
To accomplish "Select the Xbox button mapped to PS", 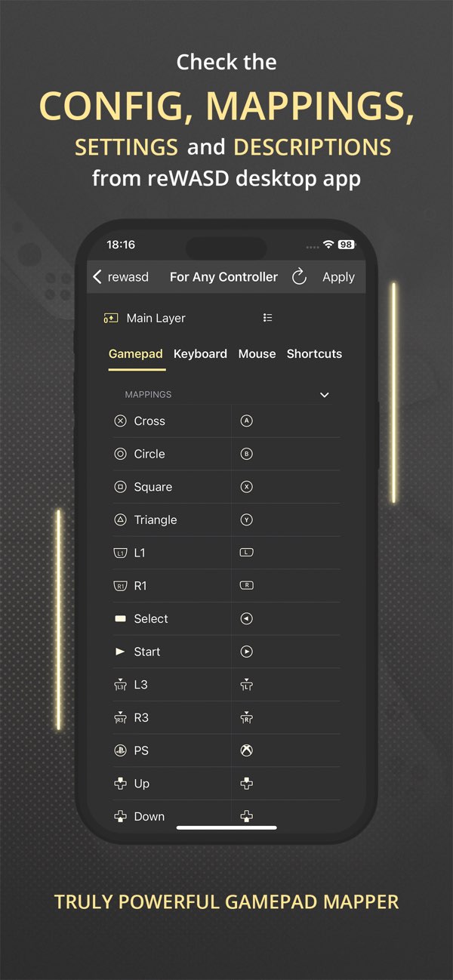I will [x=246, y=750].
